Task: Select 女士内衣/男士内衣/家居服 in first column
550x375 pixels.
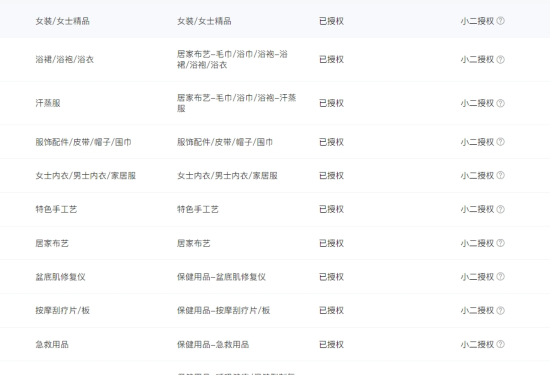Action: (86, 175)
